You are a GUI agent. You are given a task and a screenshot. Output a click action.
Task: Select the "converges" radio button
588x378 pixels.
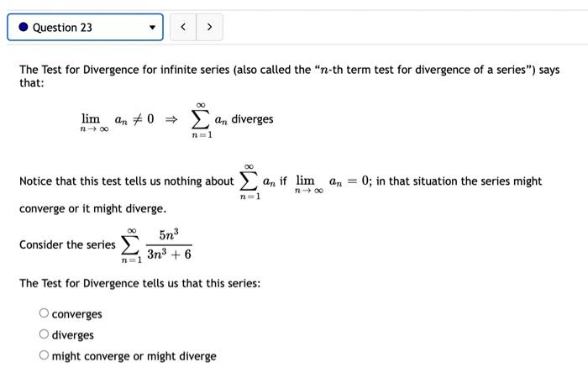coord(44,312)
